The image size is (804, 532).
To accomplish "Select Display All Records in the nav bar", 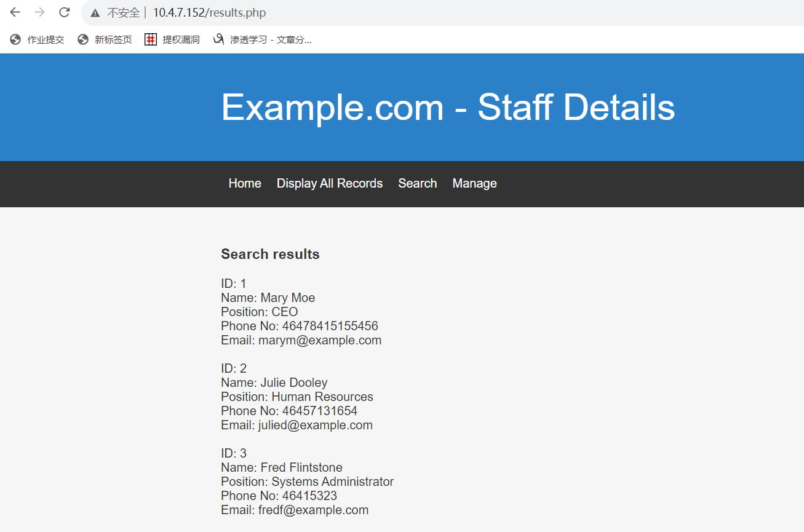I will point(330,183).
